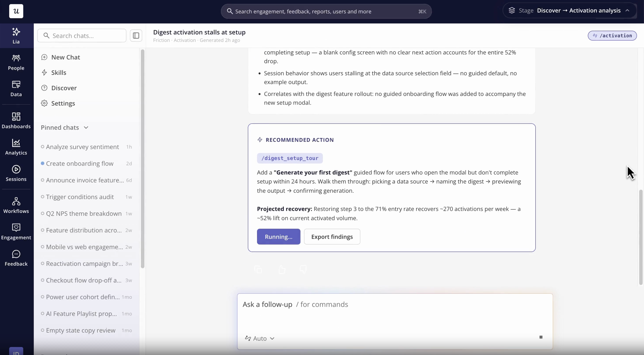Viewport: 644px width, 355px height.
Task: Open Discover in the chat panel
Action: pos(59,88)
